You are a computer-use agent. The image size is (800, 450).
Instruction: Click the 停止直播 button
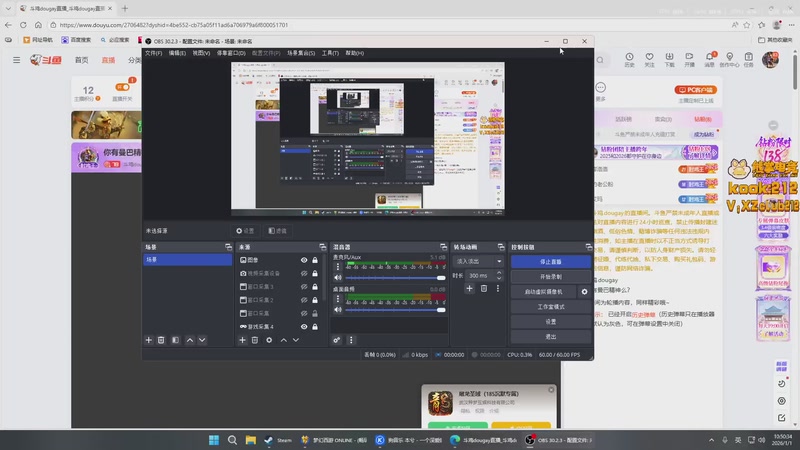click(x=551, y=262)
